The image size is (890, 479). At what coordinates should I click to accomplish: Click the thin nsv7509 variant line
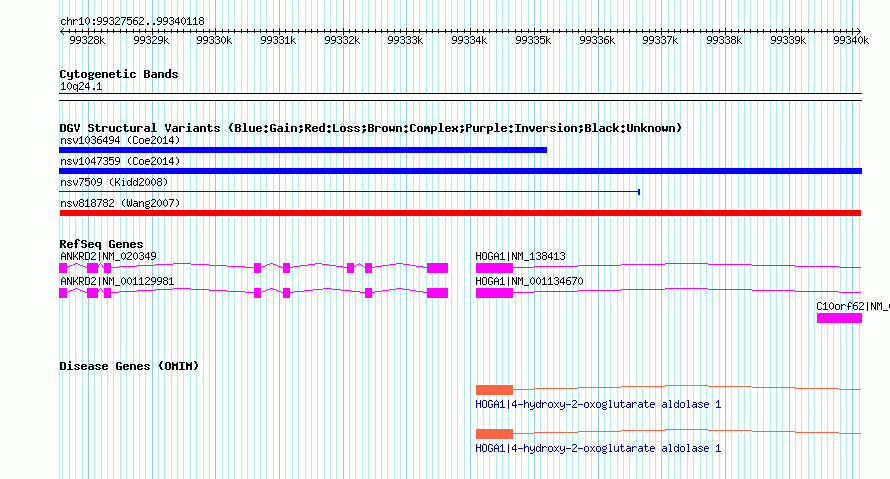coord(350,192)
